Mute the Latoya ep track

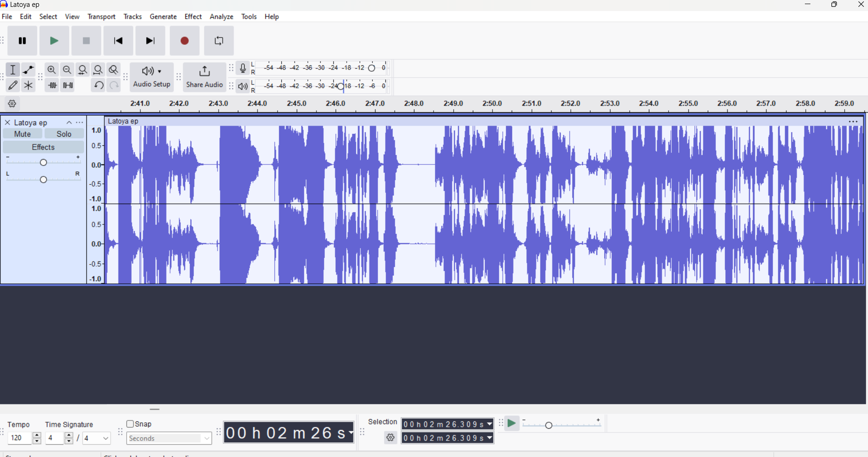tap(22, 134)
